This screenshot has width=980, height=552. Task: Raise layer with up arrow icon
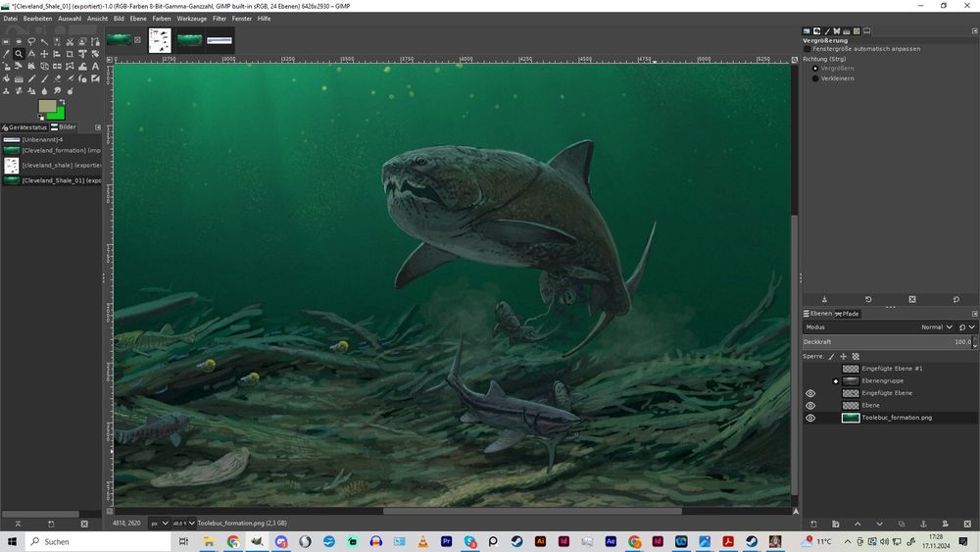coord(857,524)
